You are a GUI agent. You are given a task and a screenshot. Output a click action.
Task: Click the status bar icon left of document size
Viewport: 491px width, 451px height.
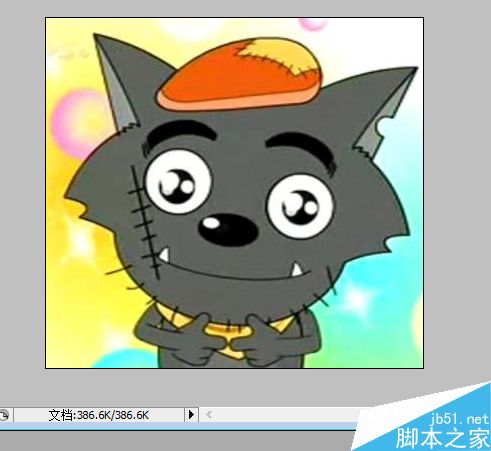pos(5,415)
